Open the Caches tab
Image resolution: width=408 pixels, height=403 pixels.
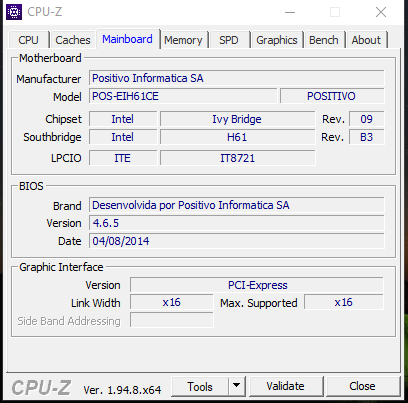[x=73, y=40]
